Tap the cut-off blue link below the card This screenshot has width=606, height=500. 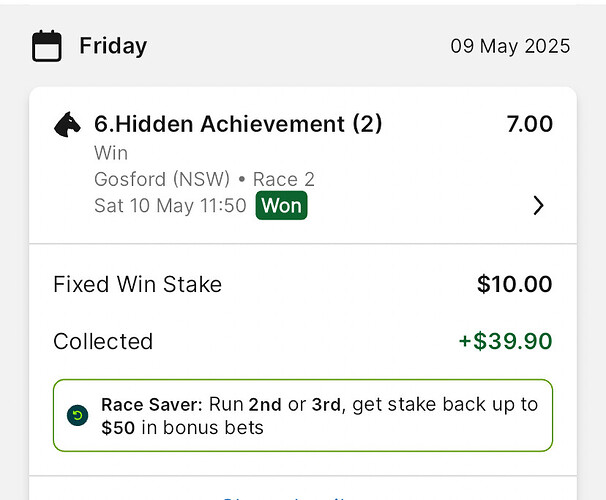tap(284, 498)
